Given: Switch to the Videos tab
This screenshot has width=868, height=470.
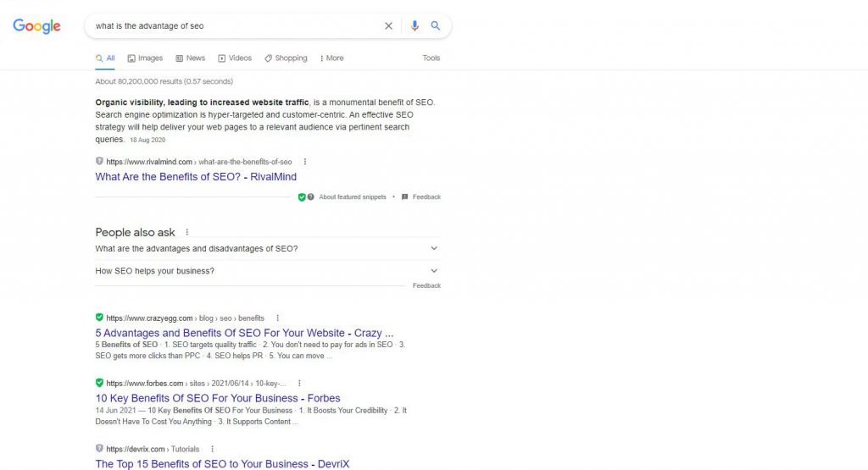Looking at the screenshot, I should tap(235, 58).
